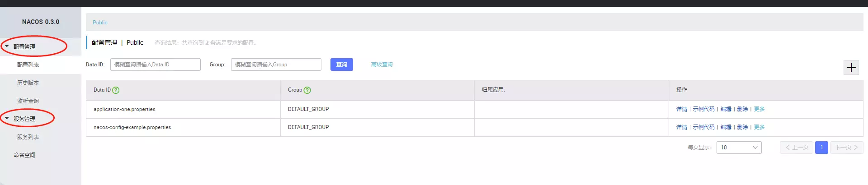The image size is (868, 185).
Task: Open 更多 for nacos-config-example.properties
Action: [x=759, y=127]
